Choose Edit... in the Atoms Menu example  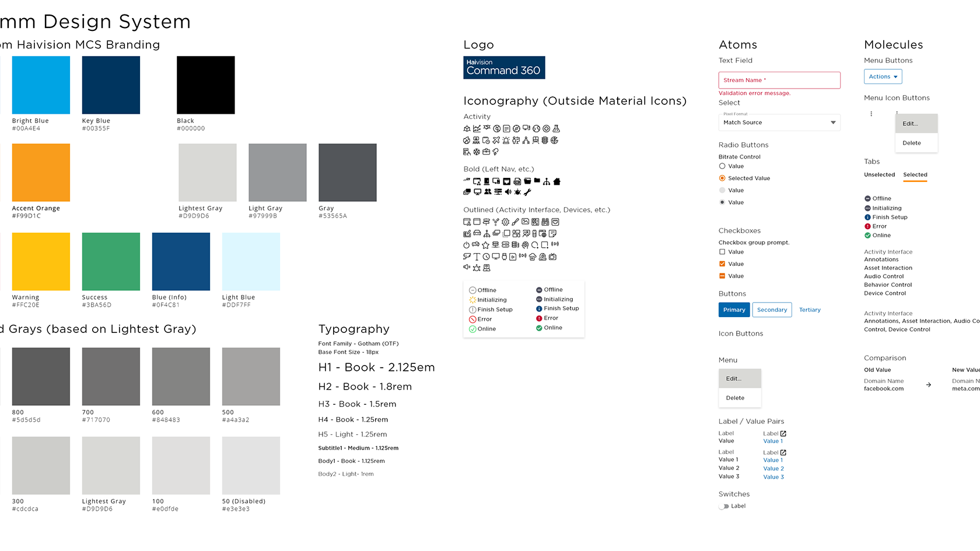(740, 379)
